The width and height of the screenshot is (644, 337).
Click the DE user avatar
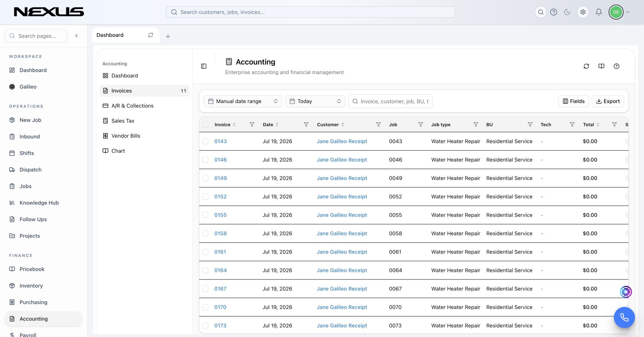click(x=616, y=12)
